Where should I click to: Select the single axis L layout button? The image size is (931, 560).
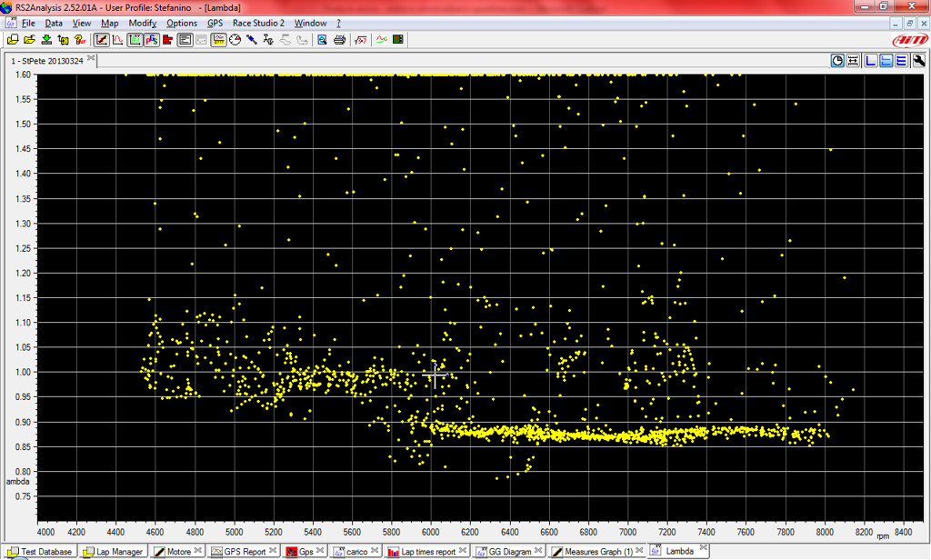coord(870,61)
